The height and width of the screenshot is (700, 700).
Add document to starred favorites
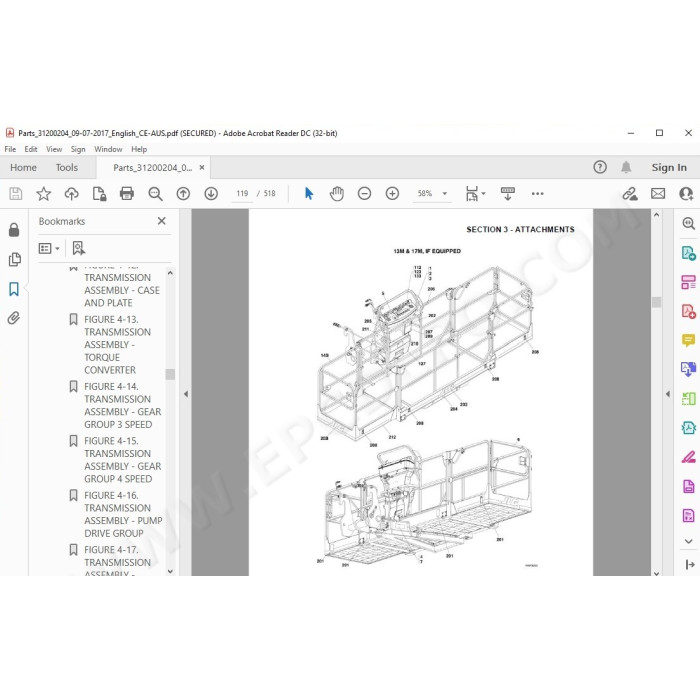click(x=43, y=194)
